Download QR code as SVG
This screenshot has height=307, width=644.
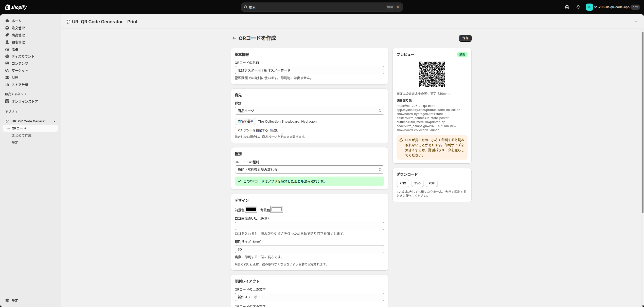[417, 183]
